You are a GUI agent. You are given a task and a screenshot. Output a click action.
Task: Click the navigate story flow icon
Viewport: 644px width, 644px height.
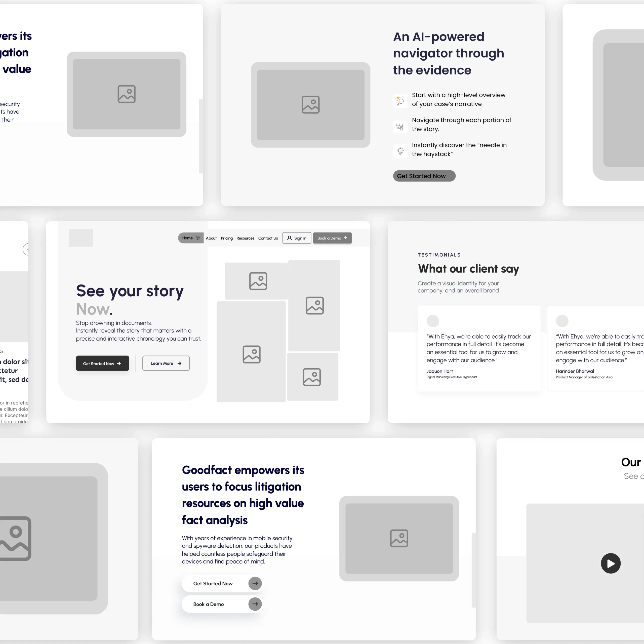400,127
